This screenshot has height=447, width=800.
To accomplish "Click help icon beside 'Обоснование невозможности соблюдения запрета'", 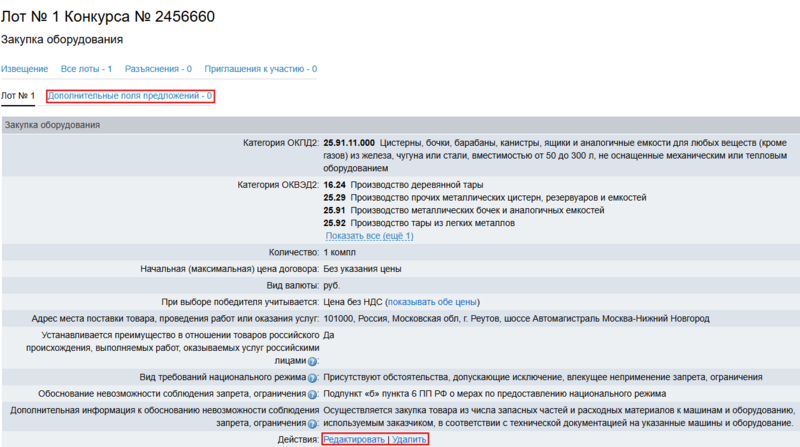I will [313, 394].
